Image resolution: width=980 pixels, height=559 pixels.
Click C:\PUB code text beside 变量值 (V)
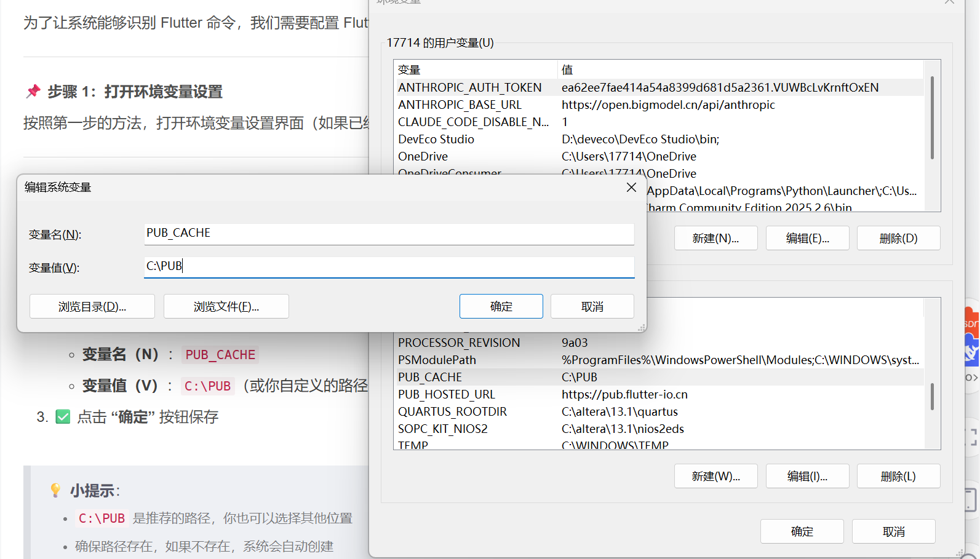tap(208, 386)
